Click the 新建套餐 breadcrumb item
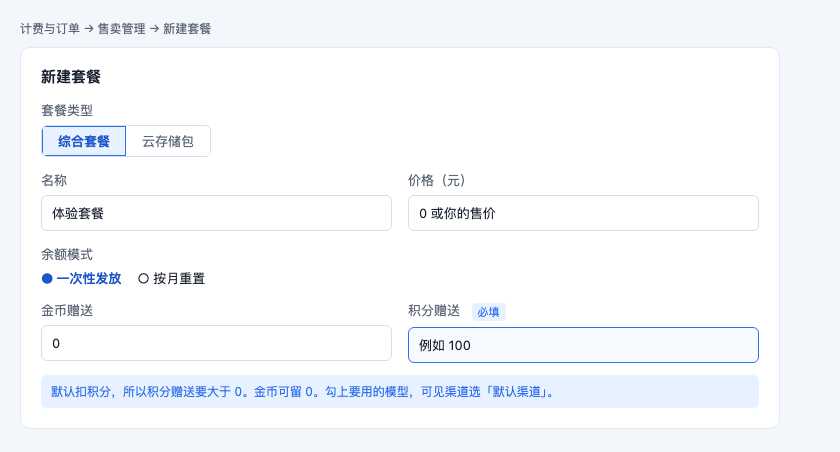 coord(187,29)
